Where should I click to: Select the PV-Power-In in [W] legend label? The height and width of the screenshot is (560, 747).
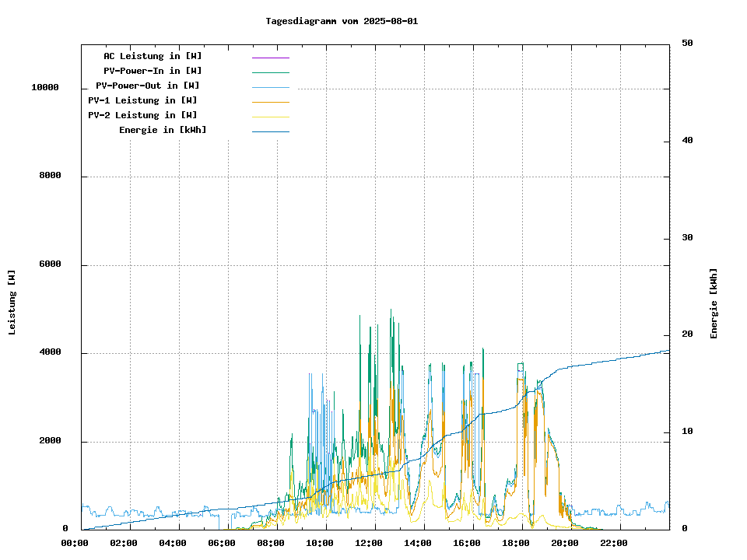153,71
